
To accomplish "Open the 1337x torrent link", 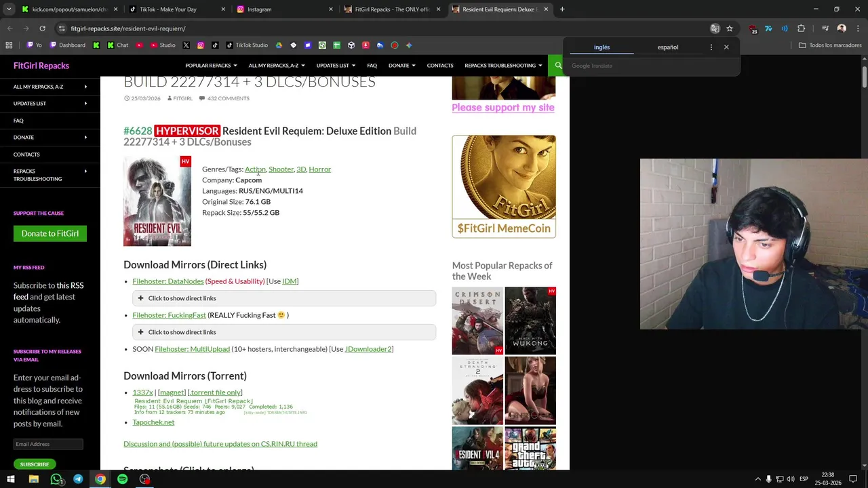I will (142, 392).
